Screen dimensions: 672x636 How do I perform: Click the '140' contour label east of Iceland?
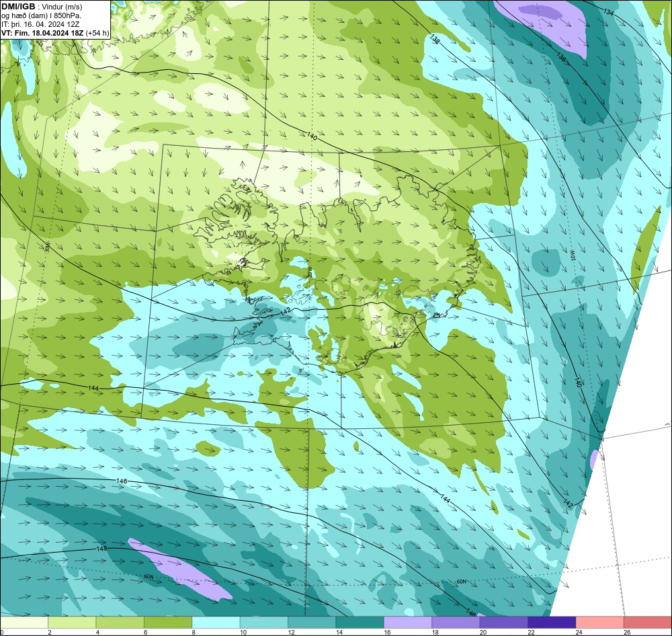point(577,383)
